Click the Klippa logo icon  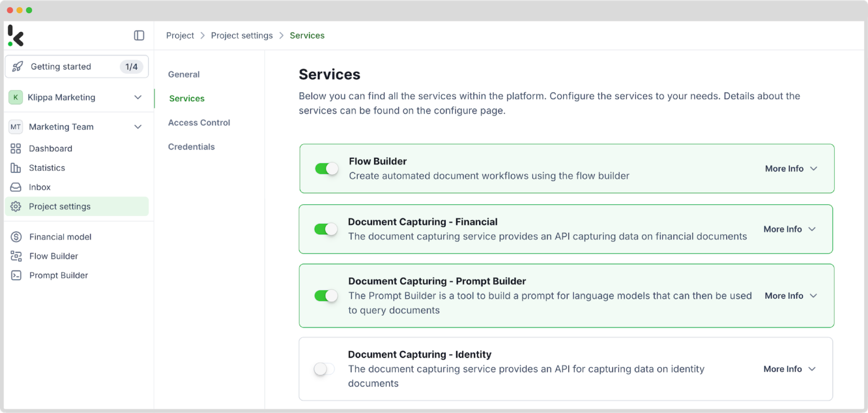click(16, 36)
